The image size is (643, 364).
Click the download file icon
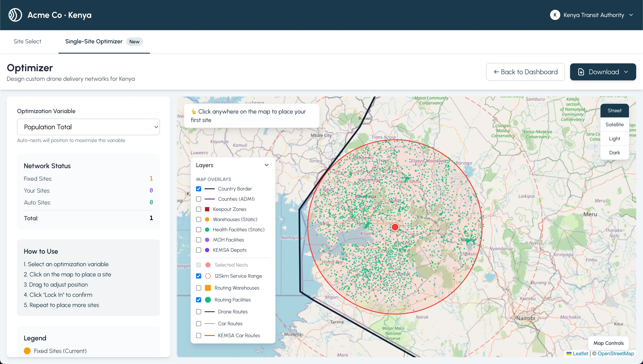tap(581, 72)
